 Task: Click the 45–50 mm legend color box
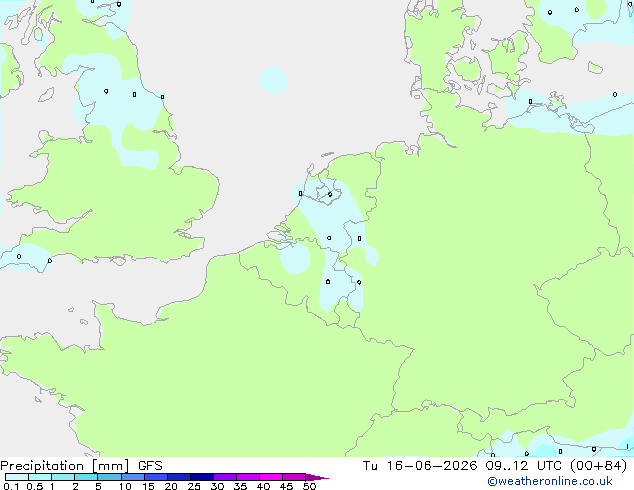294,477
